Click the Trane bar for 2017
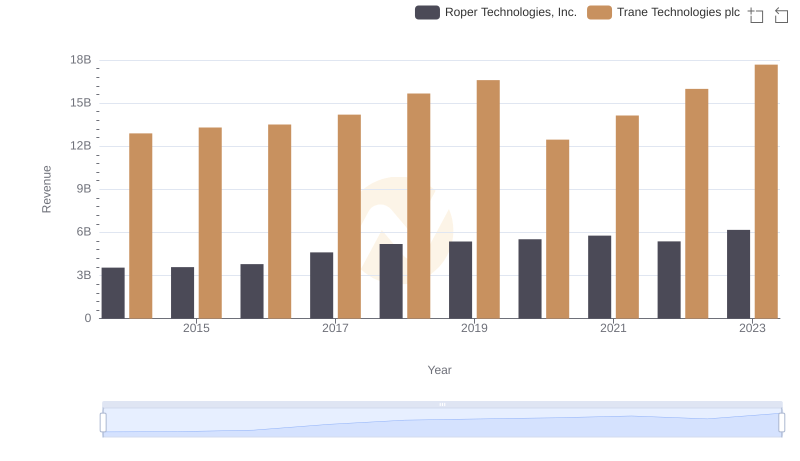Viewport: 800px width, 461px height. pyautogui.click(x=349, y=217)
